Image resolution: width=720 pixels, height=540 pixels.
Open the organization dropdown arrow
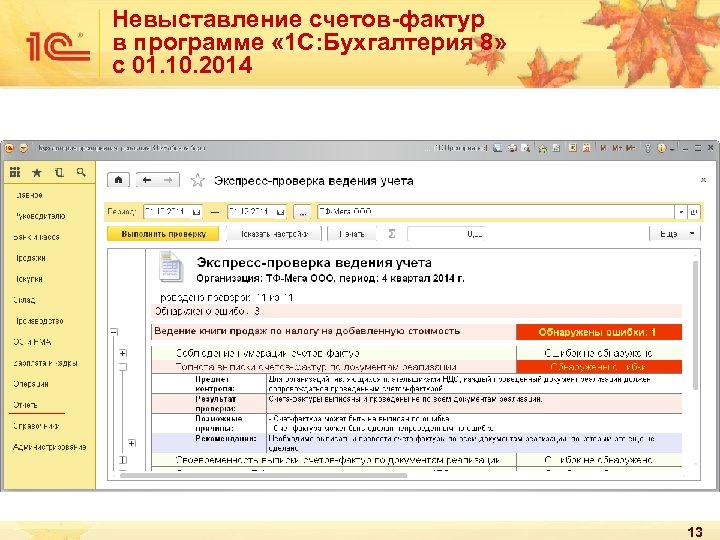[681, 212]
